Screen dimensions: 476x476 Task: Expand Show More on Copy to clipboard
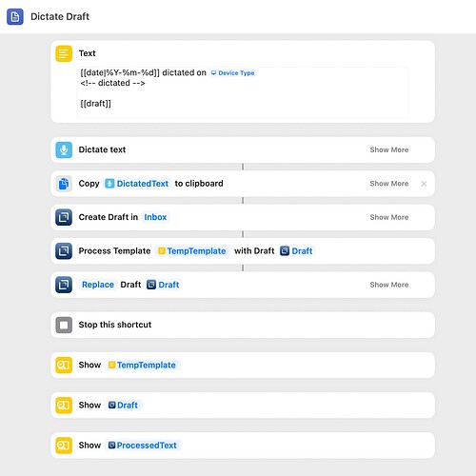pyautogui.click(x=389, y=184)
